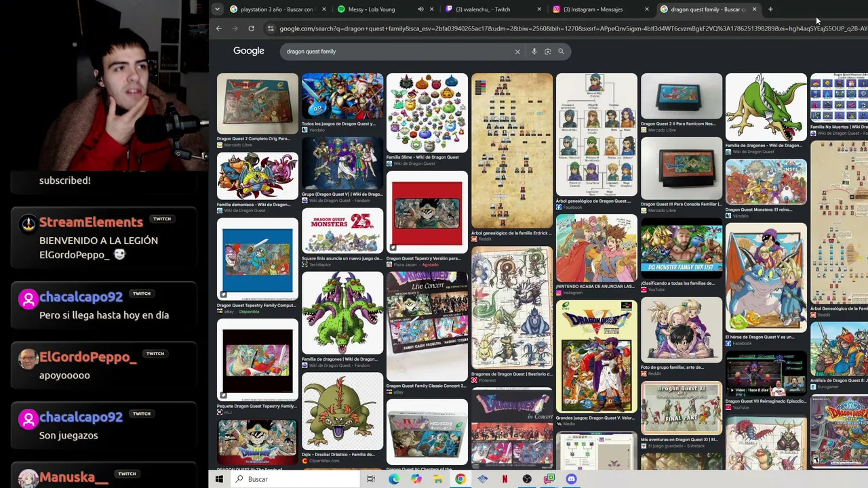Screen dimensions: 868x488
Task: Switch to Google Chrome in taskbar
Action: [460, 479]
